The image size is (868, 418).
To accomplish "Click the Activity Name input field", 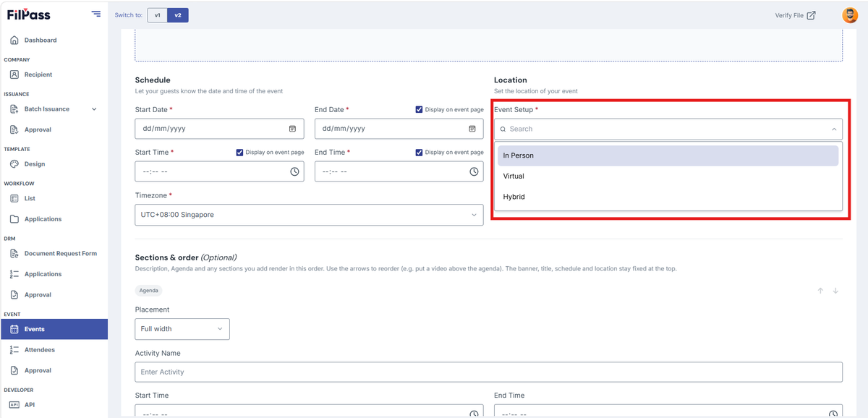I will click(488, 372).
